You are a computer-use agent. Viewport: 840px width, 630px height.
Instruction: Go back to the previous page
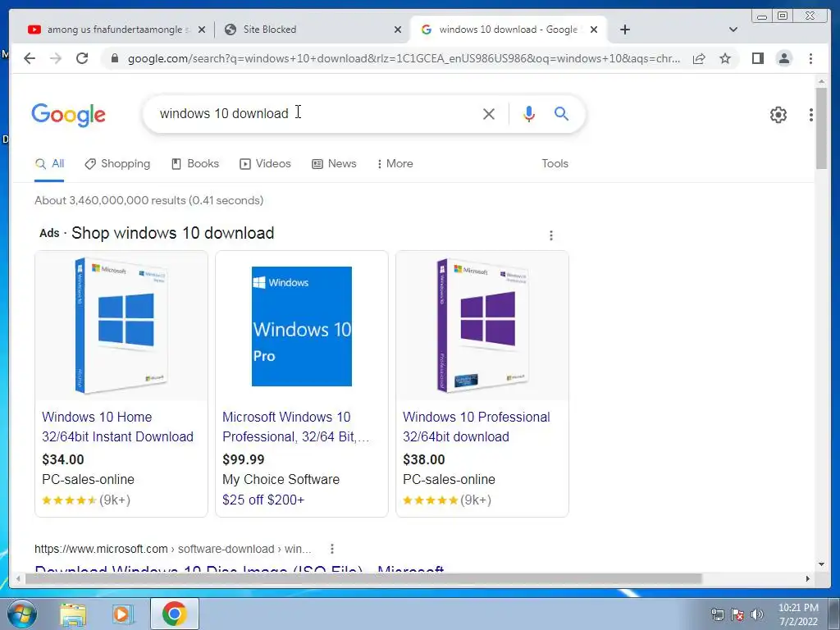30,58
